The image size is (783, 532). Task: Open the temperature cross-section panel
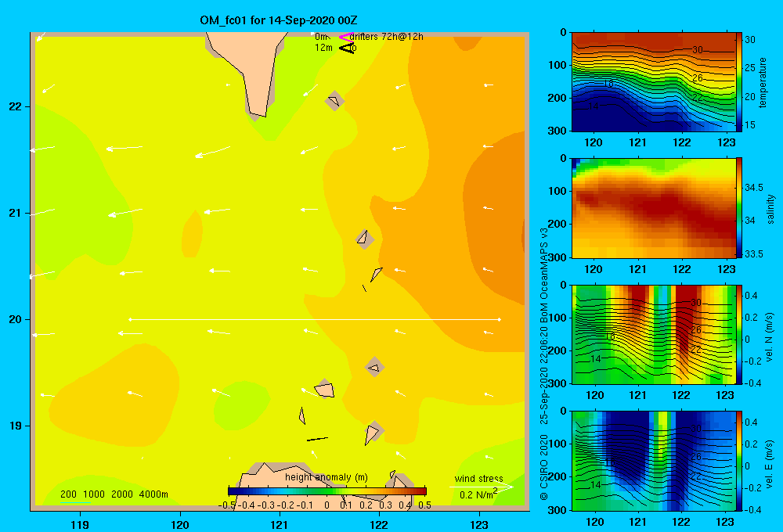pos(654,82)
